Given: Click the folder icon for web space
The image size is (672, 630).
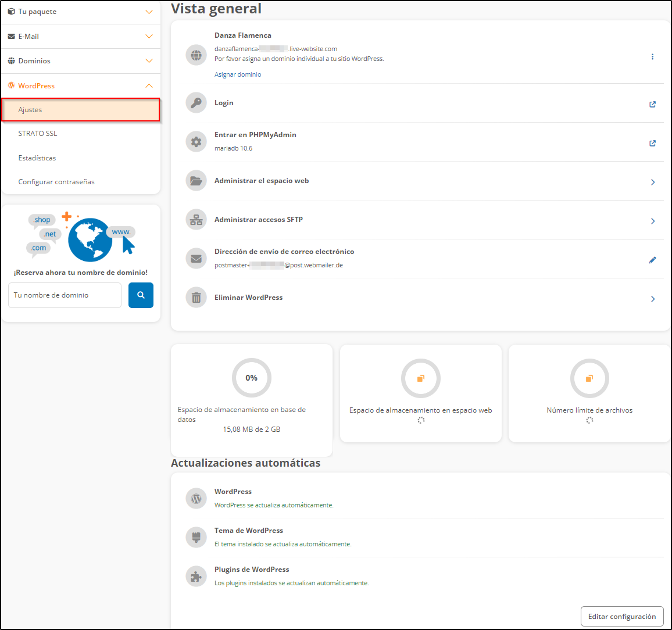Looking at the screenshot, I should click(x=196, y=181).
